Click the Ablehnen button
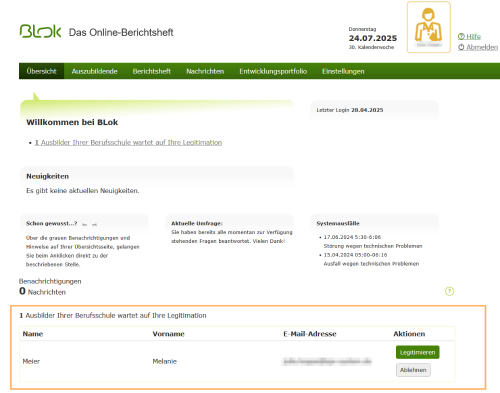500x393 pixels. pyautogui.click(x=413, y=370)
